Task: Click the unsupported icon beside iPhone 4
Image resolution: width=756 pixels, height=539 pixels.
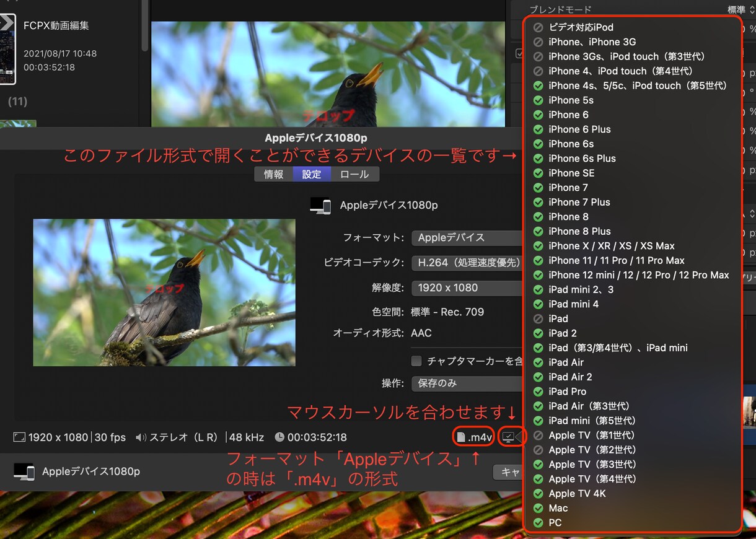Action: tap(538, 71)
